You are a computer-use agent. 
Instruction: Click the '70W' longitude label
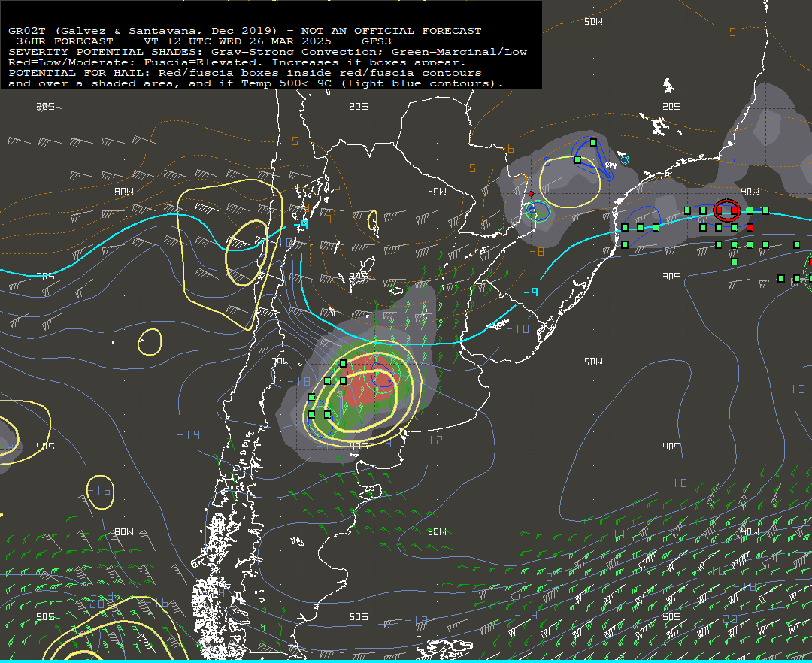pyautogui.click(x=281, y=362)
